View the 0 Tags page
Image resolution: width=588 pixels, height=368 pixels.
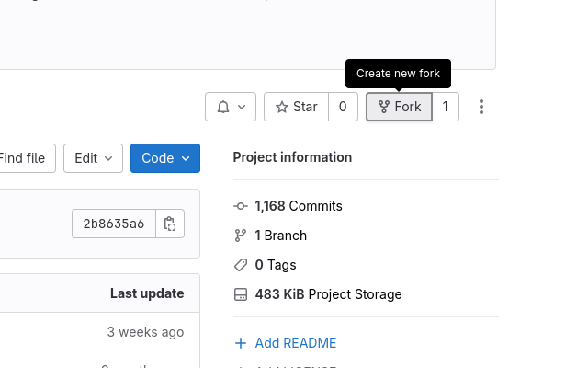tap(276, 265)
